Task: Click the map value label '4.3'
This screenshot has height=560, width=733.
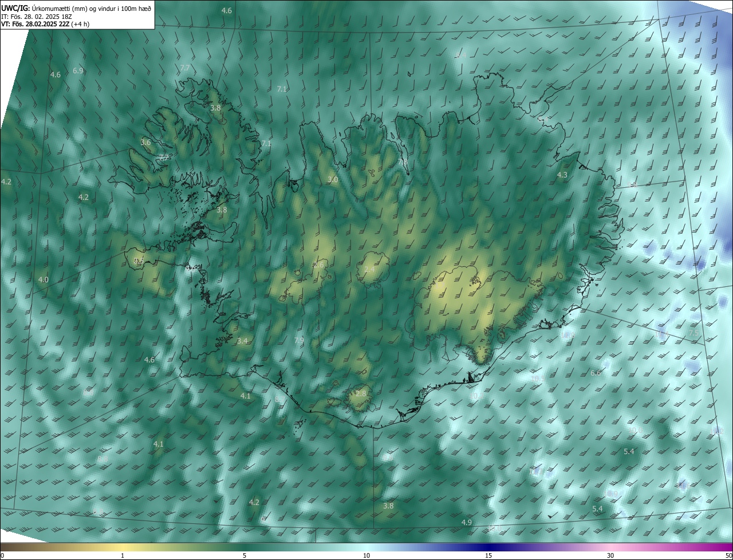Action: [562, 175]
